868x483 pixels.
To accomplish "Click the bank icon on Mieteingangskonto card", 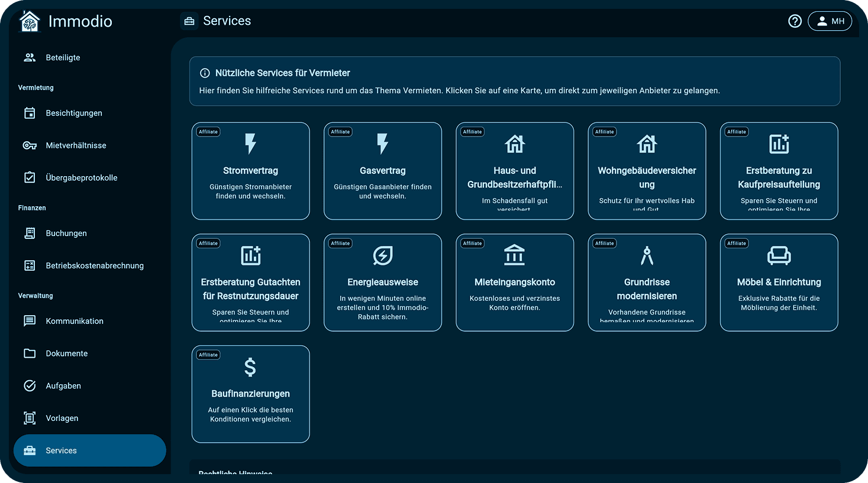I will point(515,255).
